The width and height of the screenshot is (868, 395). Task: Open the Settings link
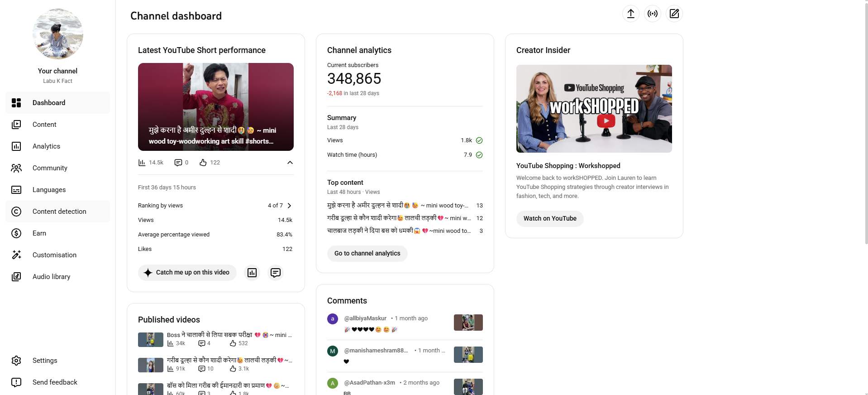tap(57, 361)
